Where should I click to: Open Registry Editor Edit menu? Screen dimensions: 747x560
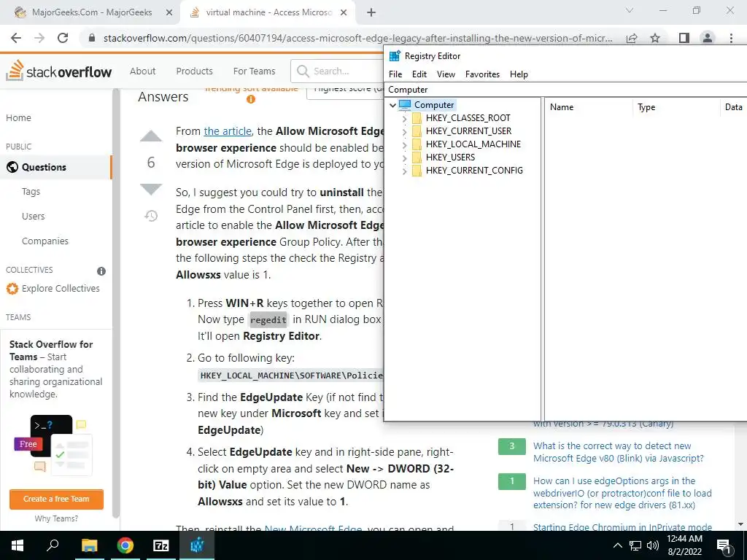coord(419,74)
